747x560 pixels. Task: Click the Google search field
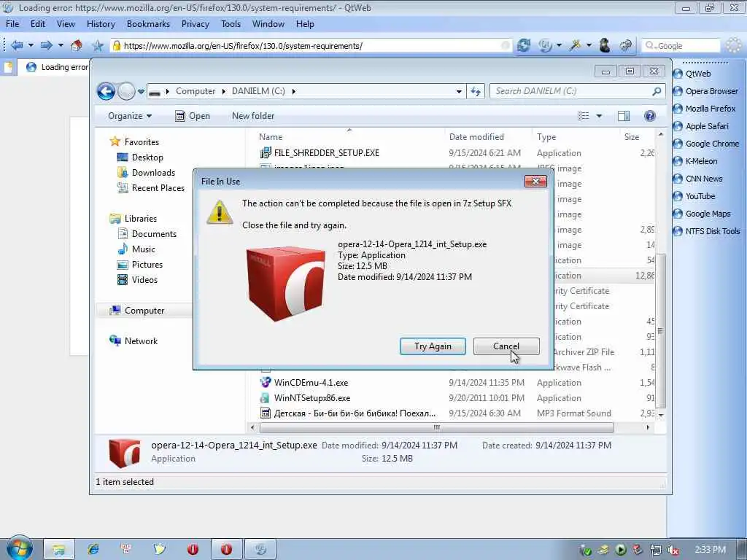[x=681, y=46]
